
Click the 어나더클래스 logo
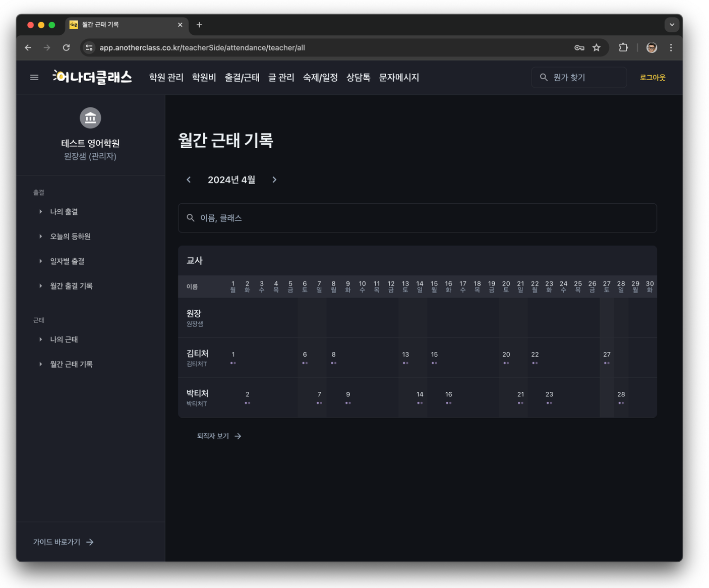click(x=92, y=77)
